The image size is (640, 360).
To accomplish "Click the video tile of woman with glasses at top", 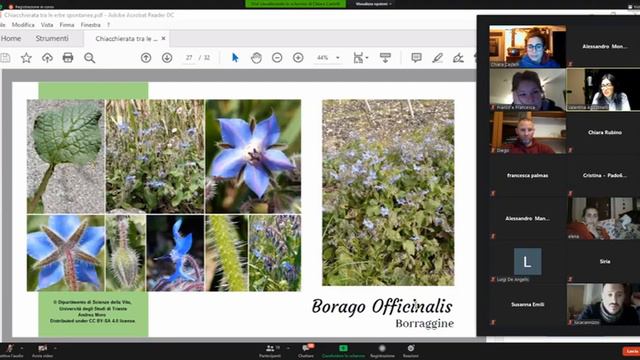I will [527, 46].
